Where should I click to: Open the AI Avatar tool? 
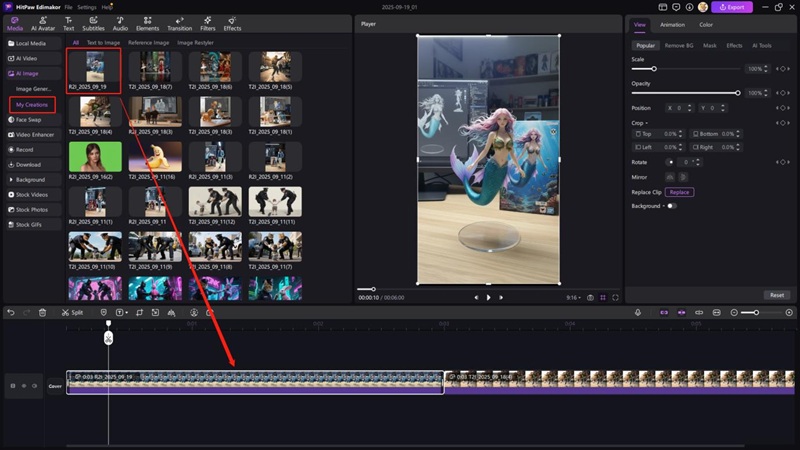click(43, 24)
